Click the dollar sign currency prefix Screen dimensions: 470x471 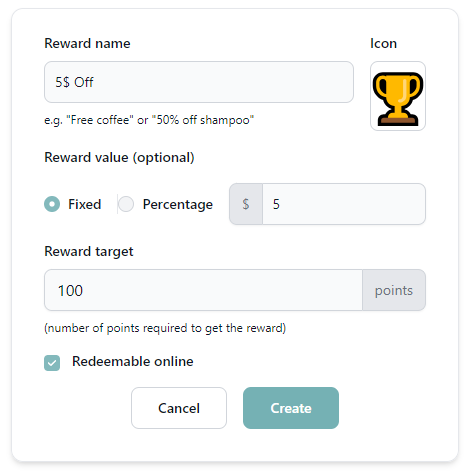point(246,204)
